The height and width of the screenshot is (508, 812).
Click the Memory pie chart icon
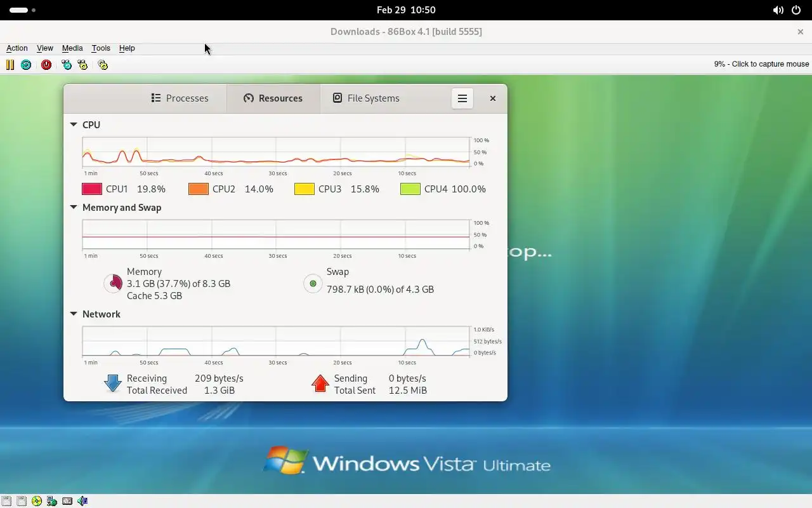click(113, 283)
